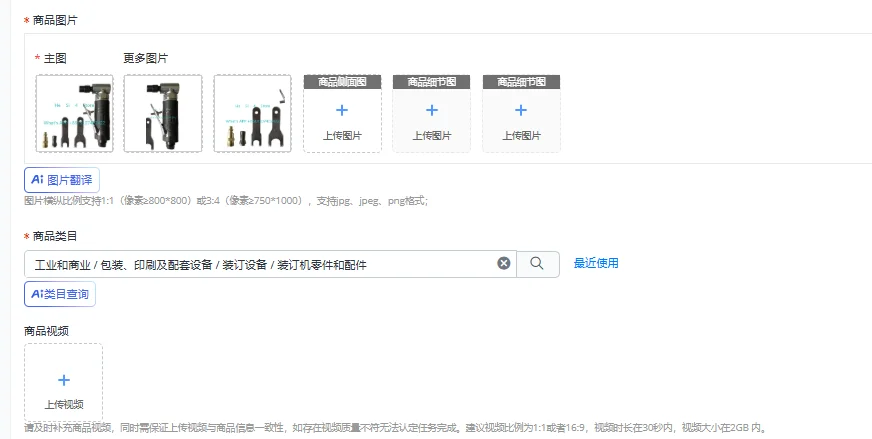Click the plus icon in last 商品细节图 slot

coord(521,110)
